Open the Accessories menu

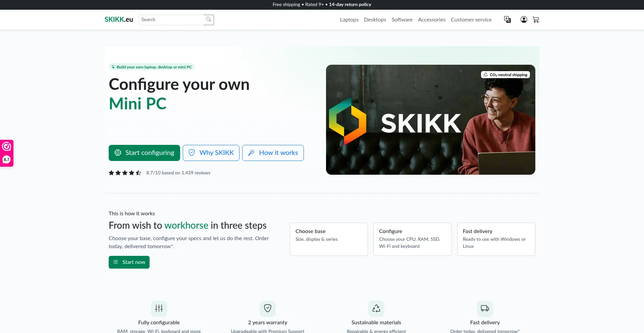(x=431, y=20)
